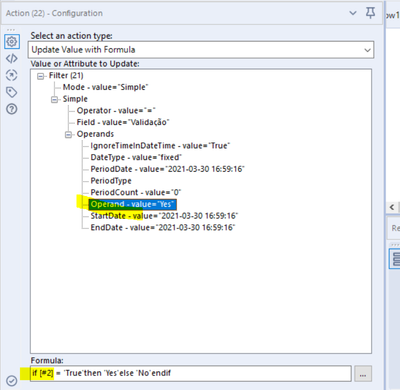Click the left scroll arrow on the right pane
The width and height of the screenshot is (400, 390).
[392, 207]
